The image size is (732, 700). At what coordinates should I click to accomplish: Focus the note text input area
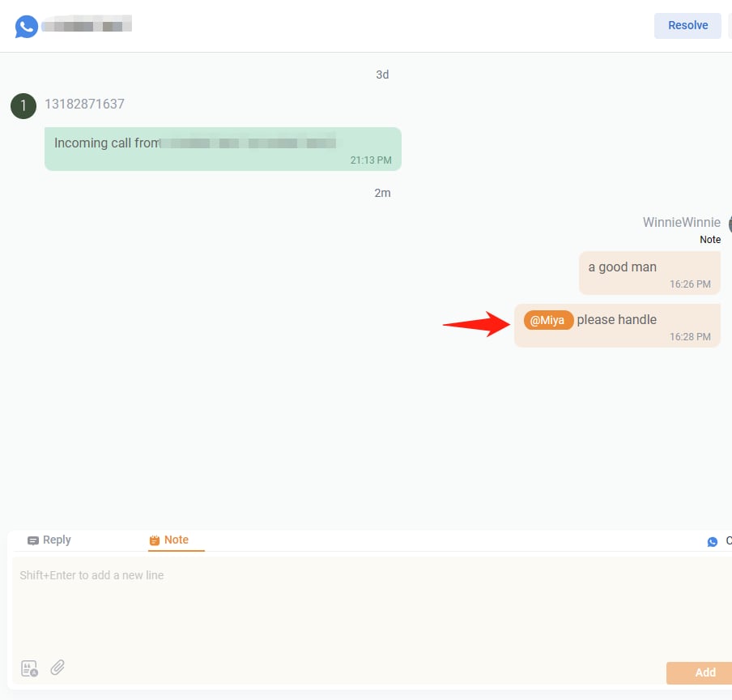pos(364,608)
